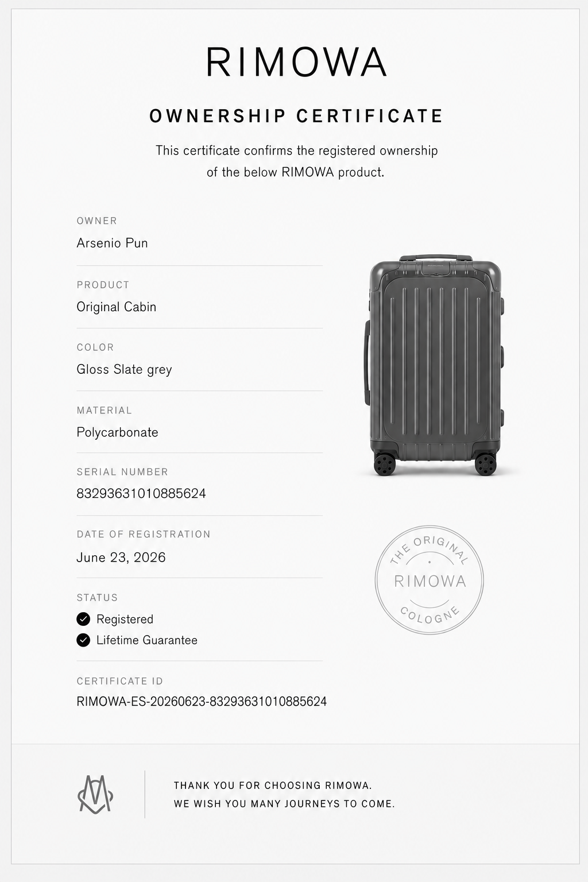Click the grey suitcase product image
The height and width of the screenshot is (882, 588).
pyautogui.click(x=434, y=366)
